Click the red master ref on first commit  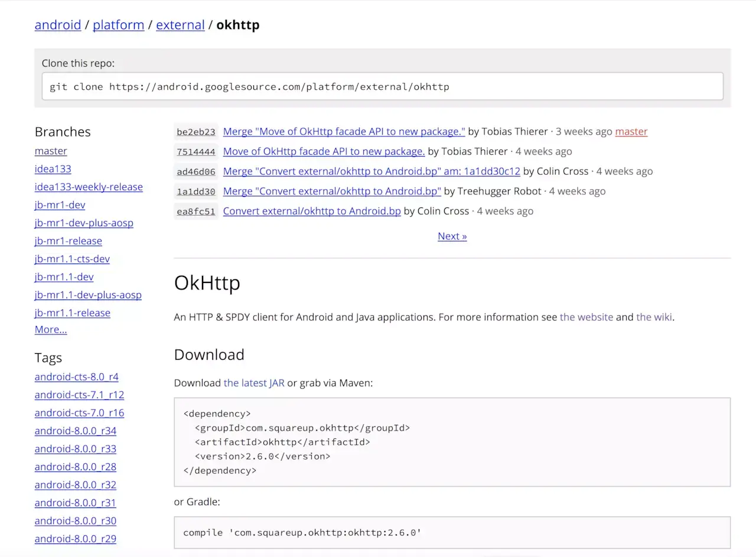pos(631,132)
